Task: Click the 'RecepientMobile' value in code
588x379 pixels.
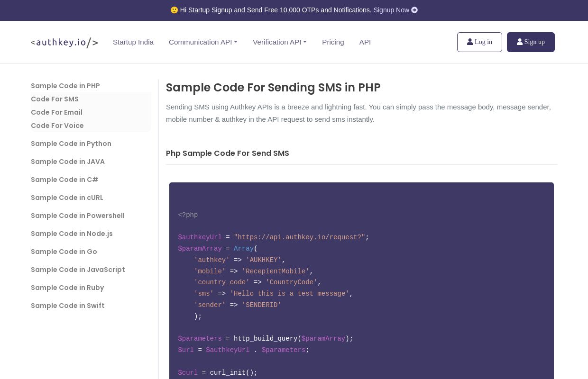Action: (276, 271)
